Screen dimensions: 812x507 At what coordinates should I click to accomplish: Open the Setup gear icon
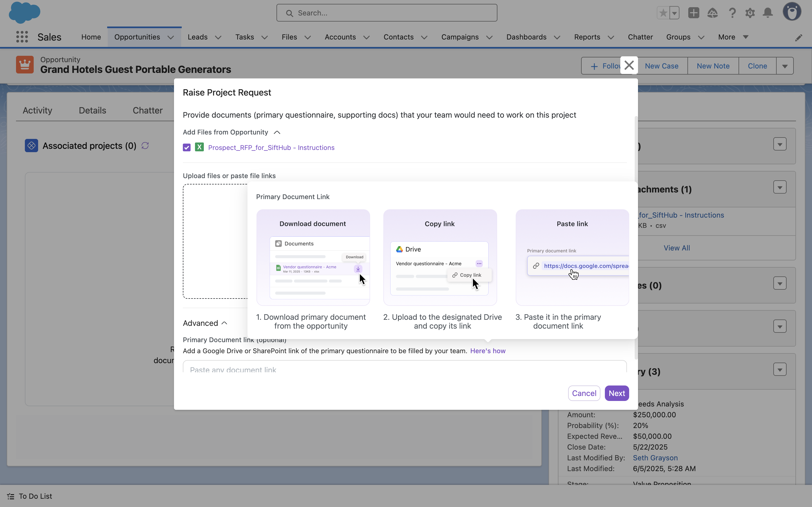click(750, 13)
